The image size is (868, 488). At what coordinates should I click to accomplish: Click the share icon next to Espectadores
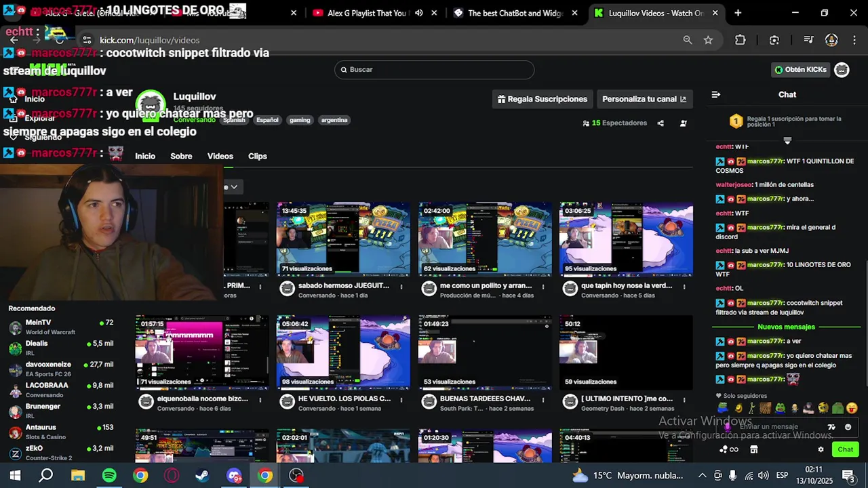click(660, 123)
